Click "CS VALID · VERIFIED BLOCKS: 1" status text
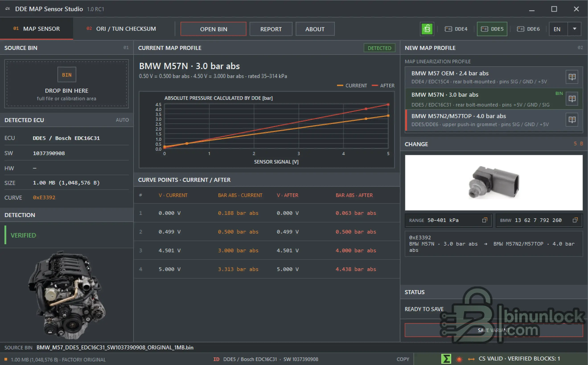The height and width of the screenshot is (365, 588). [519, 359]
